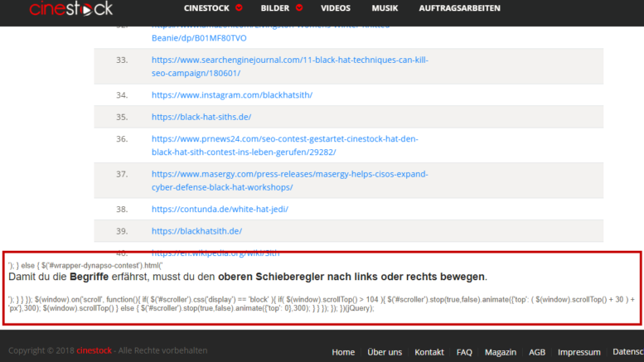
Task: Open the masergy press-releases link
Action: [x=290, y=181]
